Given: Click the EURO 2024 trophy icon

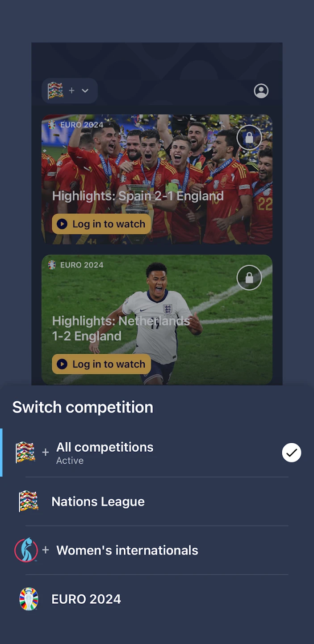Looking at the screenshot, I should (x=29, y=599).
